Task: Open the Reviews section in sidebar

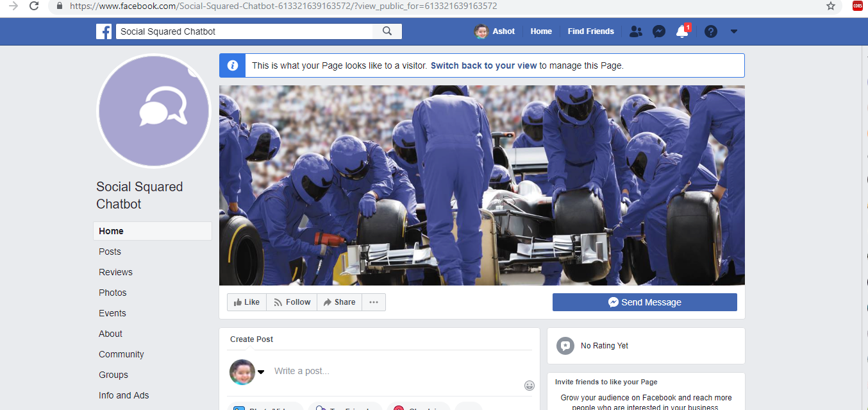Action: pos(115,272)
